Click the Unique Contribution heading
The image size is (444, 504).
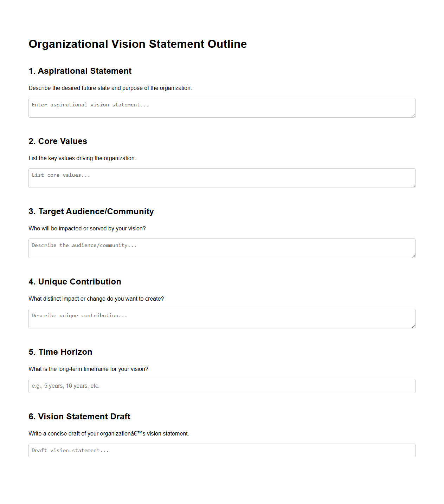75,281
